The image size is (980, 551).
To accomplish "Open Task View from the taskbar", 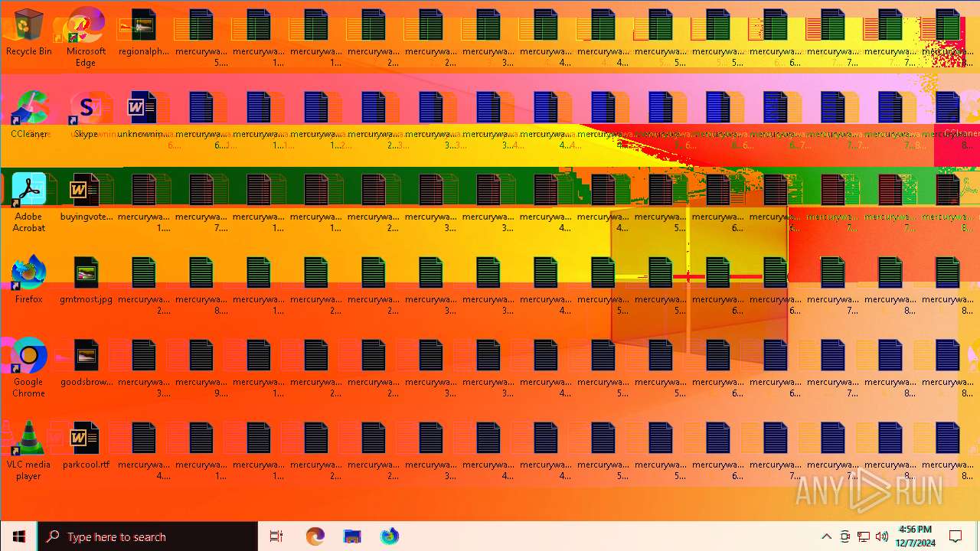I will (276, 536).
